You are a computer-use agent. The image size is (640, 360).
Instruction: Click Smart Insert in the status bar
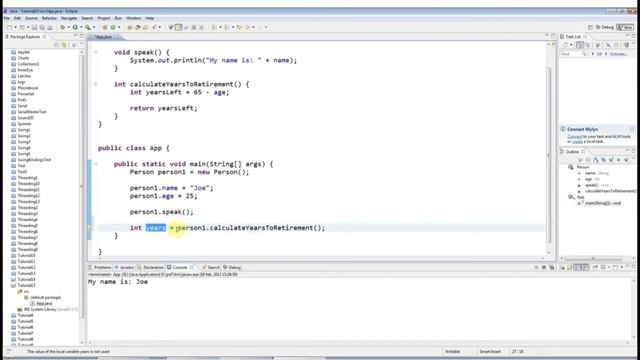[x=490, y=351]
